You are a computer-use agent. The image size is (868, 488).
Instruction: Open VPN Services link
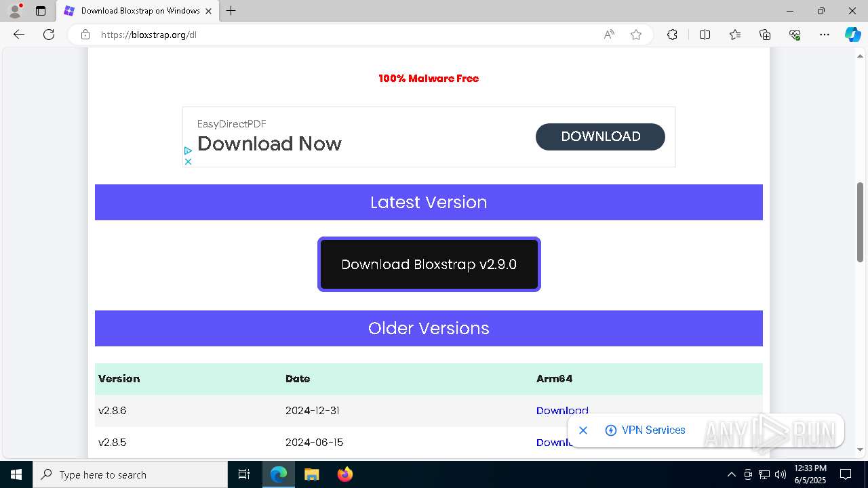click(645, 430)
